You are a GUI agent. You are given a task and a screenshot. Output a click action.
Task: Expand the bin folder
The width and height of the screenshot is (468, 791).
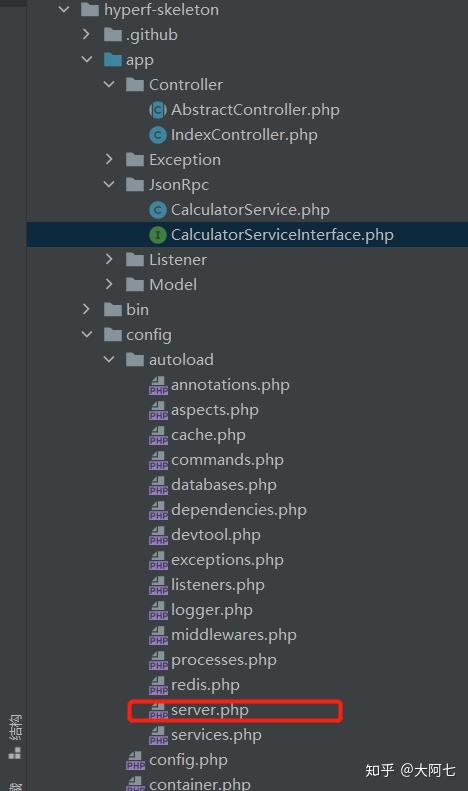86,309
